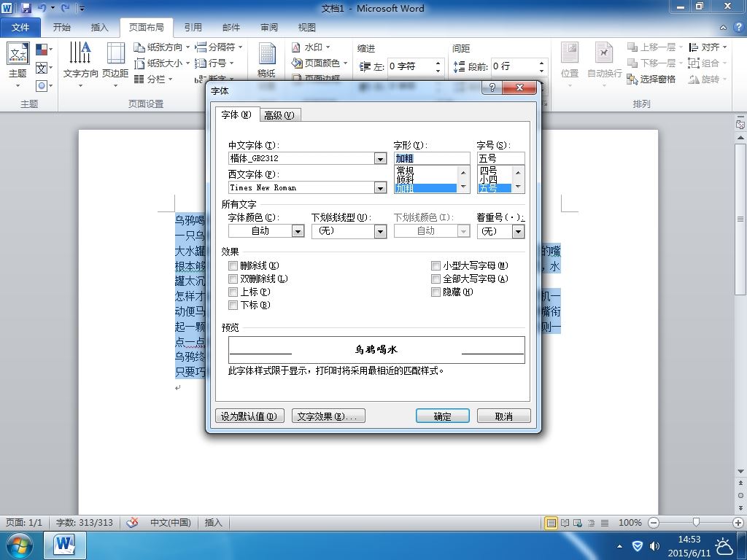Expand Chinese font (中文字体) dropdown

point(379,158)
